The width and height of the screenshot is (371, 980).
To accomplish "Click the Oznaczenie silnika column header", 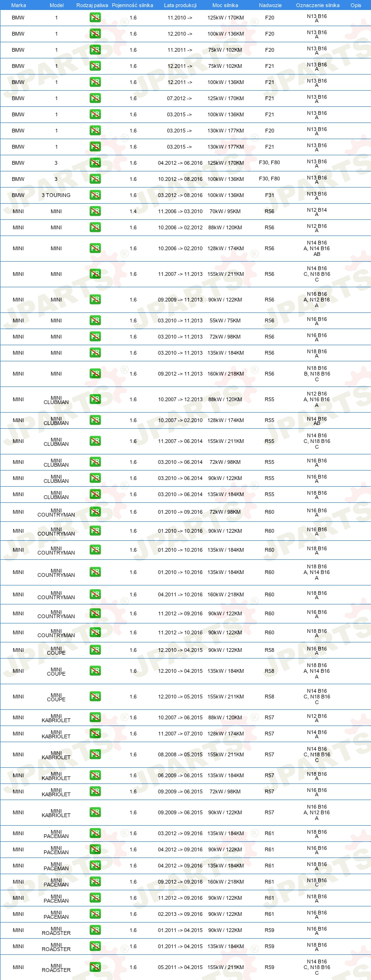I will tap(318, 5).
